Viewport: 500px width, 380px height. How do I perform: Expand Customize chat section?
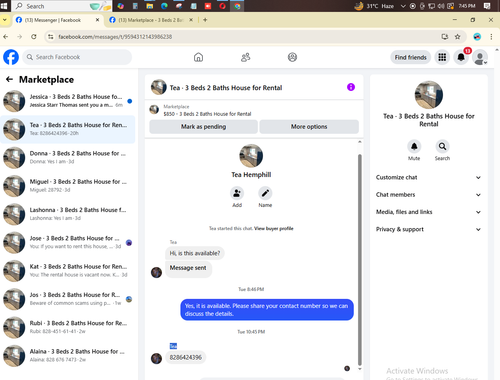point(428,177)
